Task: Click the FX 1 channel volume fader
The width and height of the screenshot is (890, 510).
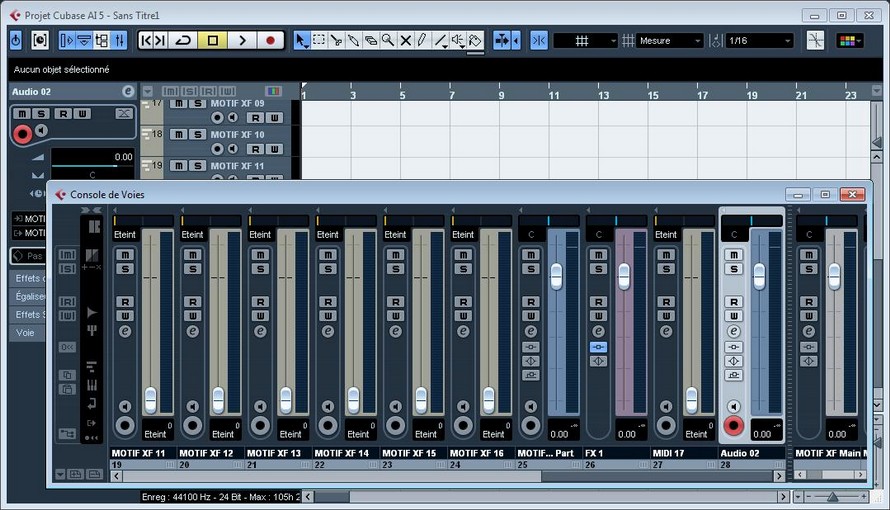Action: (624, 276)
